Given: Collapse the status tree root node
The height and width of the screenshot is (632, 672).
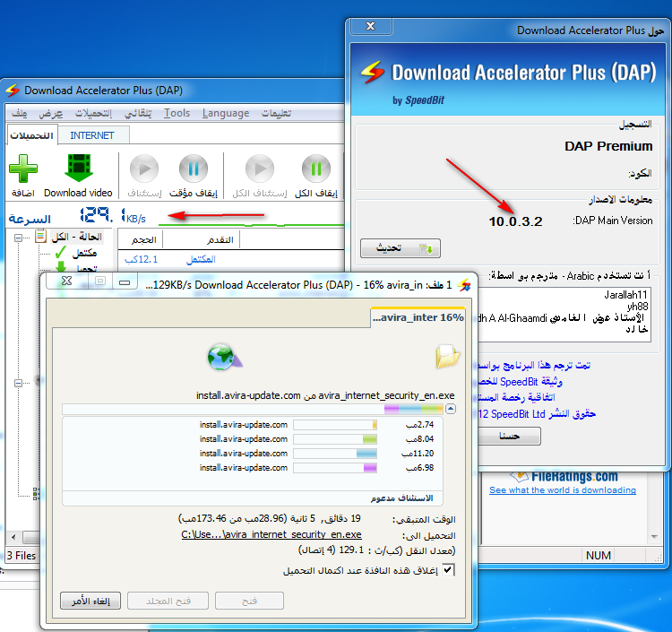Looking at the screenshot, I should 18,238.
